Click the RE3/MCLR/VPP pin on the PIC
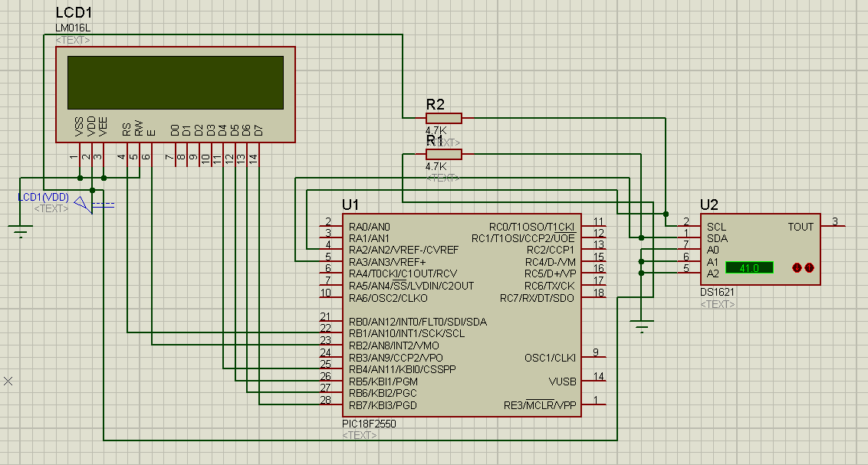The height and width of the screenshot is (465, 868). point(539,405)
